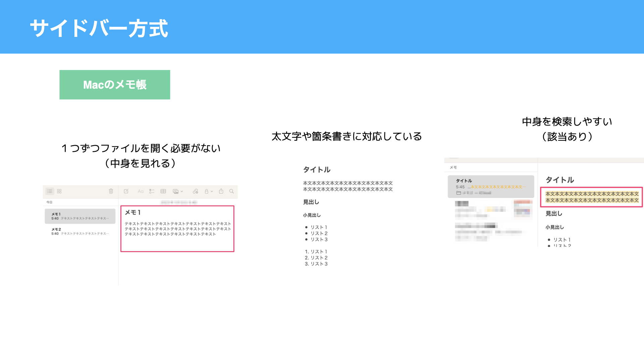Click the 本文 body paragraph in middle note
The width and height of the screenshot is (644, 362).
(x=348, y=186)
